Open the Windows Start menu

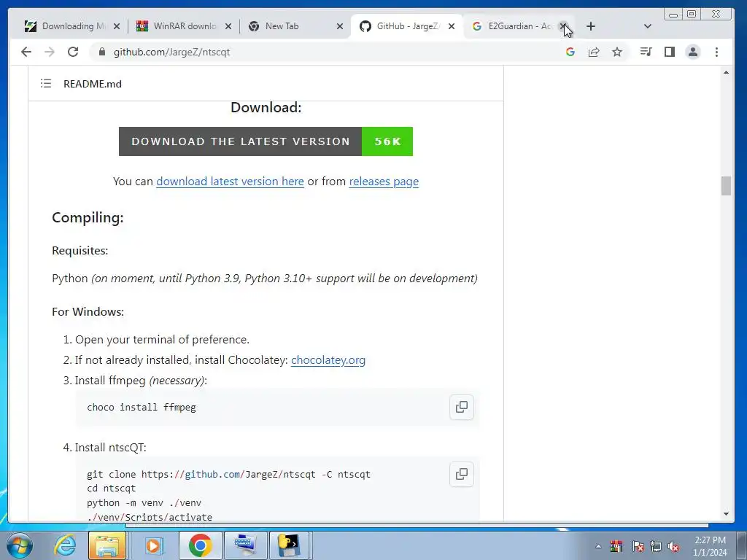point(20,545)
